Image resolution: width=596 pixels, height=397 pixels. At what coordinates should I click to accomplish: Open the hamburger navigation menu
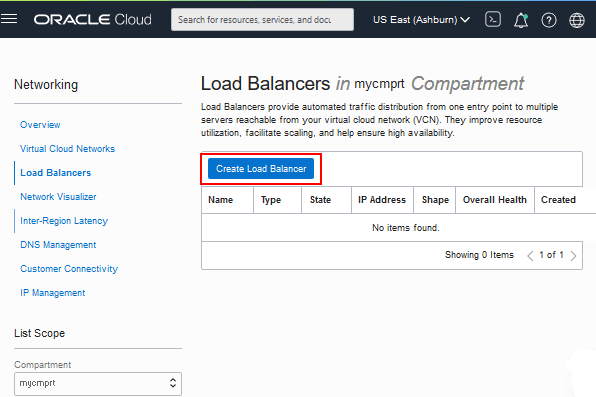click(x=9, y=19)
